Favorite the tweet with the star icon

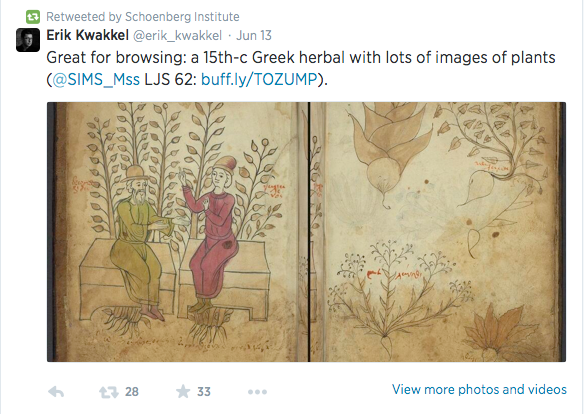coord(182,391)
